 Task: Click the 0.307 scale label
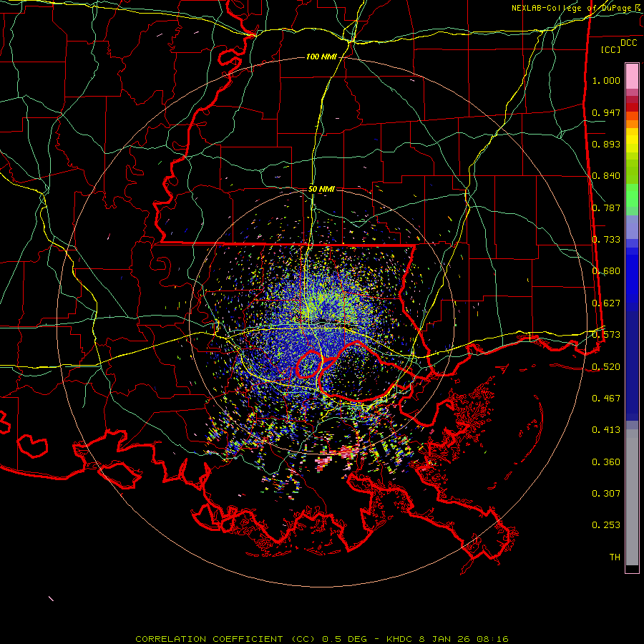click(606, 494)
